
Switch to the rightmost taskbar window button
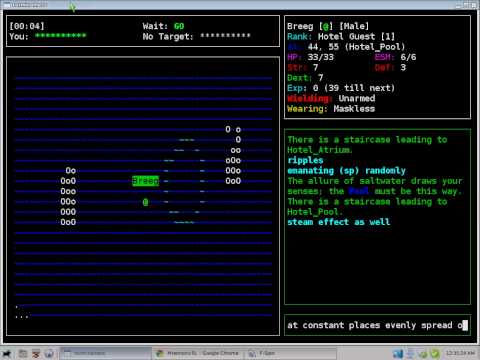click(291, 353)
